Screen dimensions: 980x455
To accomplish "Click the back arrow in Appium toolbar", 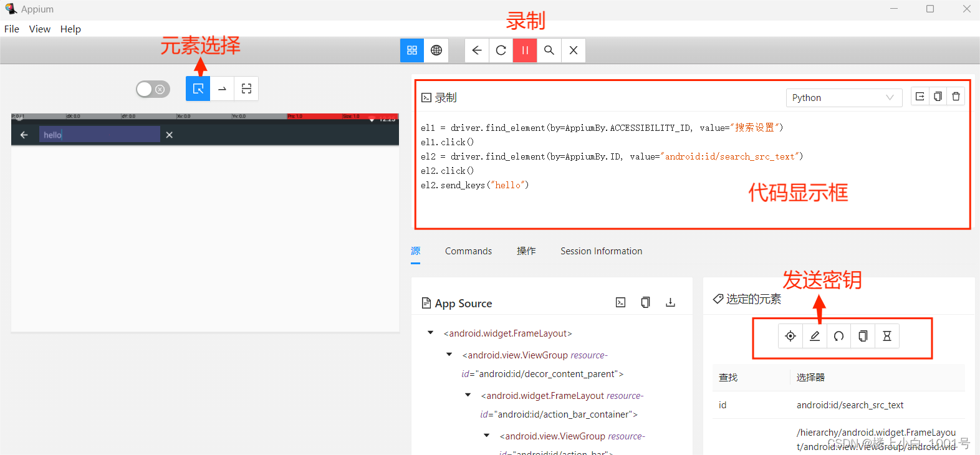I will [477, 50].
